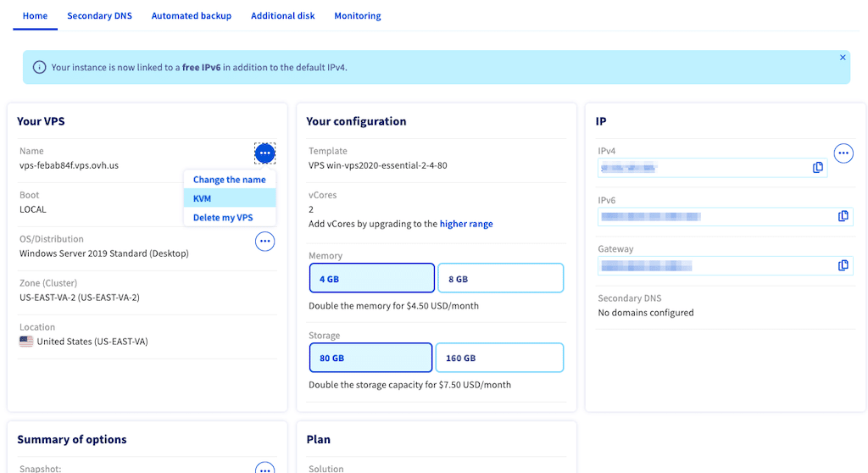Click the IPv6 address field
Viewport: 868px width, 473px height.
726,216
